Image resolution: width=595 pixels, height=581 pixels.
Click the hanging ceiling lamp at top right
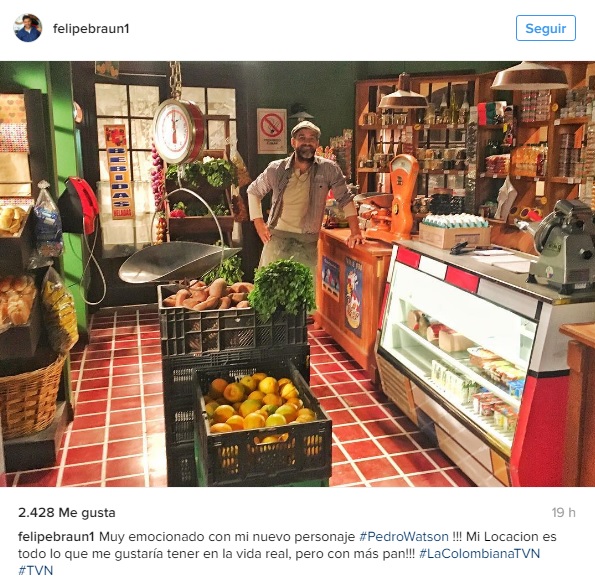coord(529,76)
